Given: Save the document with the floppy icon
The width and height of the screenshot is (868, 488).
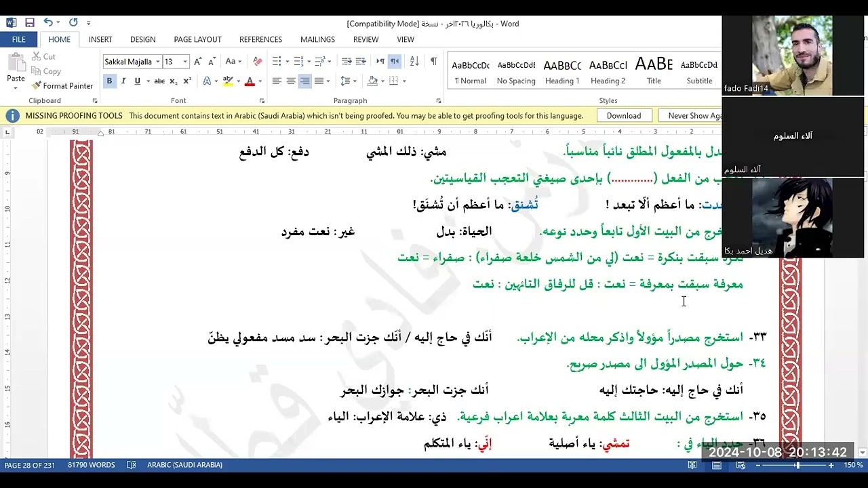Looking at the screenshot, I should coord(30,22).
